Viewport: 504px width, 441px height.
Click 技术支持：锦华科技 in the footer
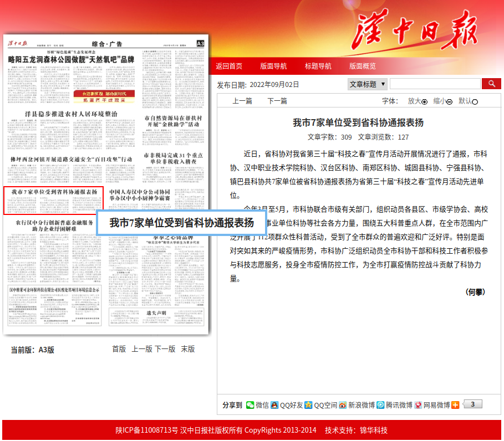point(356,430)
